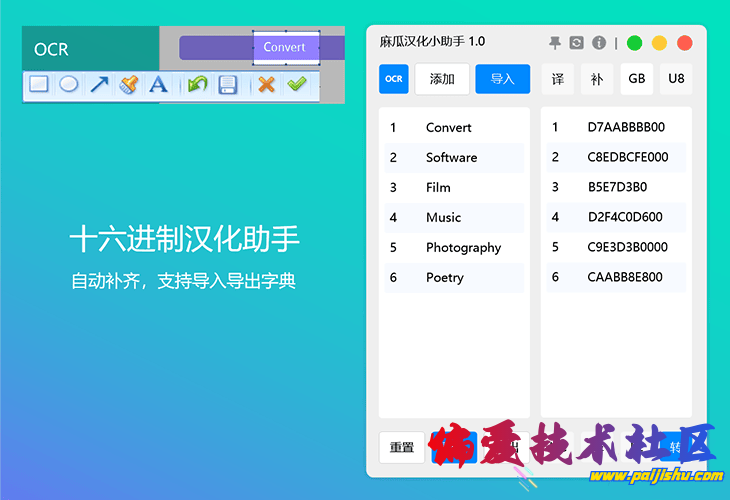This screenshot has width=730, height=500.
Task: Click the refresh icon in title bar
Action: (576, 43)
